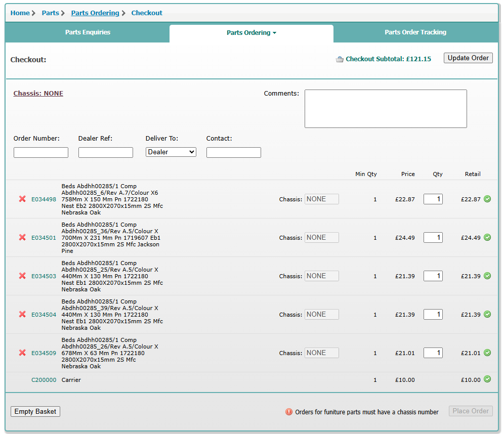Viewport: 504px width, 434px height.
Task: Click green check icon on Carrier row
Action: 487,379
